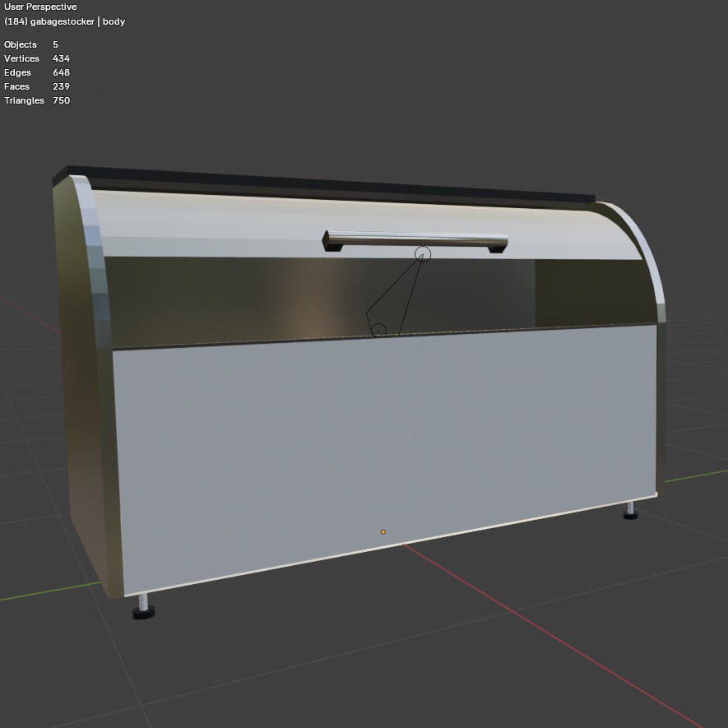
Task: Click the Triangles count "750"
Action: pyautogui.click(x=62, y=100)
